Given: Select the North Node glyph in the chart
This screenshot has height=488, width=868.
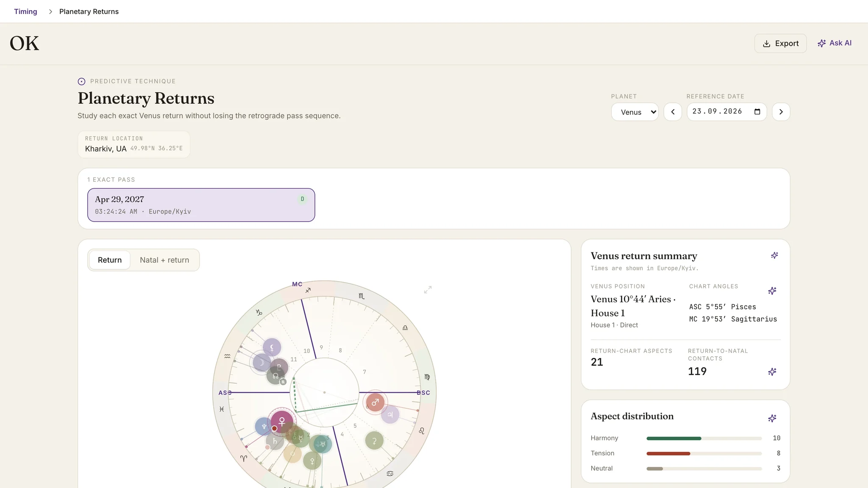Looking at the screenshot, I should click(x=275, y=376).
